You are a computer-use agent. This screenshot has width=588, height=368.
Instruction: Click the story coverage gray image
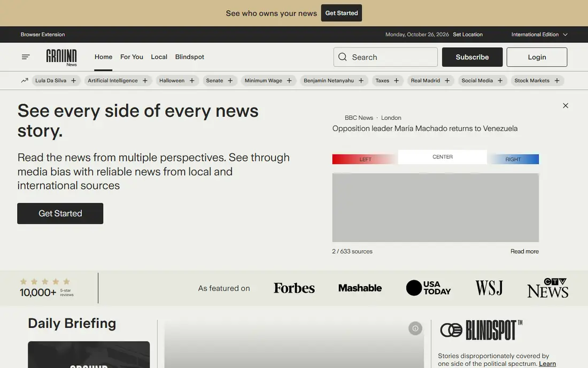pyautogui.click(x=435, y=208)
